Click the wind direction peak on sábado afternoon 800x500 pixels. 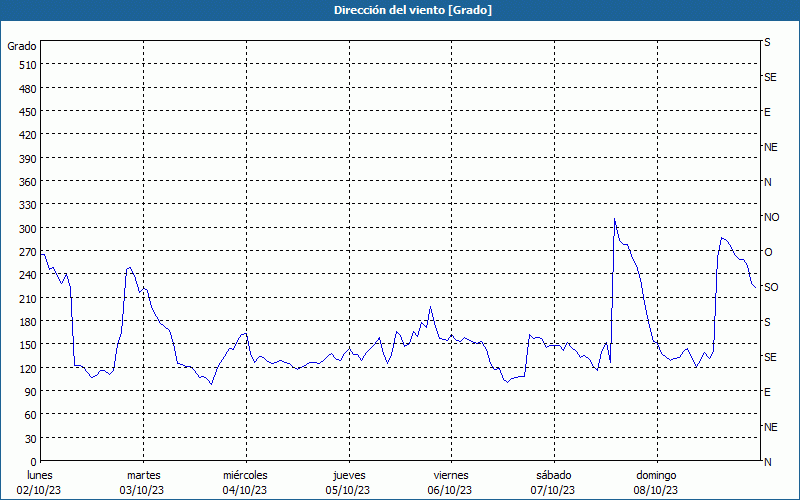614,218
